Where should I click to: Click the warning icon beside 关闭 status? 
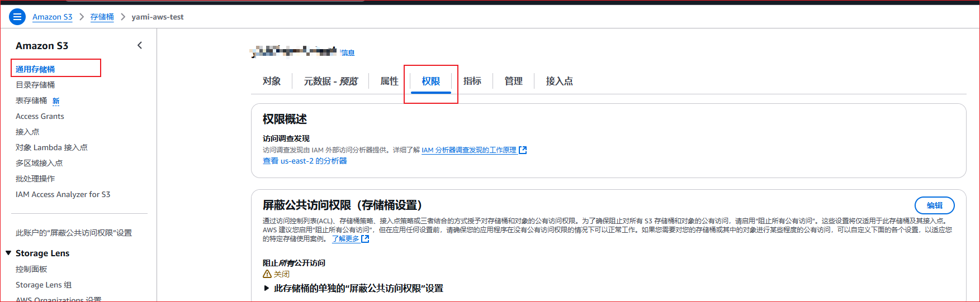click(x=267, y=274)
